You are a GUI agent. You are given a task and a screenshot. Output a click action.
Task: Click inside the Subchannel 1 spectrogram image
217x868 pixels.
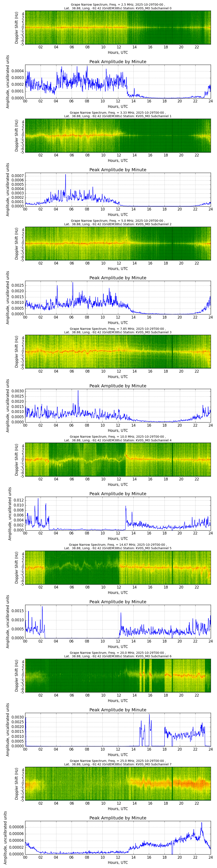tap(118, 135)
